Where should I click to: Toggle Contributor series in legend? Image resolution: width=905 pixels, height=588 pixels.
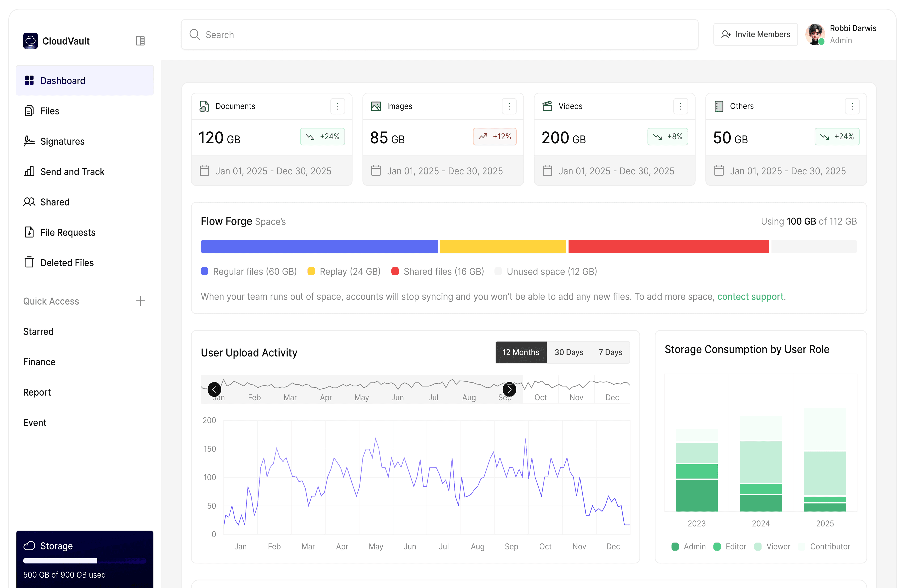click(824, 546)
